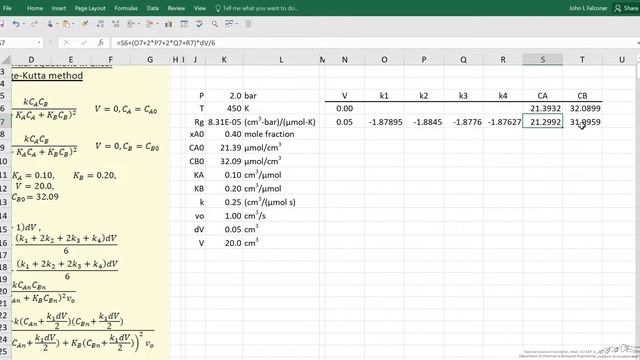The image size is (640, 360).
Task: Open Customize Quick Access Toolbar handle
Action: click(x=248, y=24)
